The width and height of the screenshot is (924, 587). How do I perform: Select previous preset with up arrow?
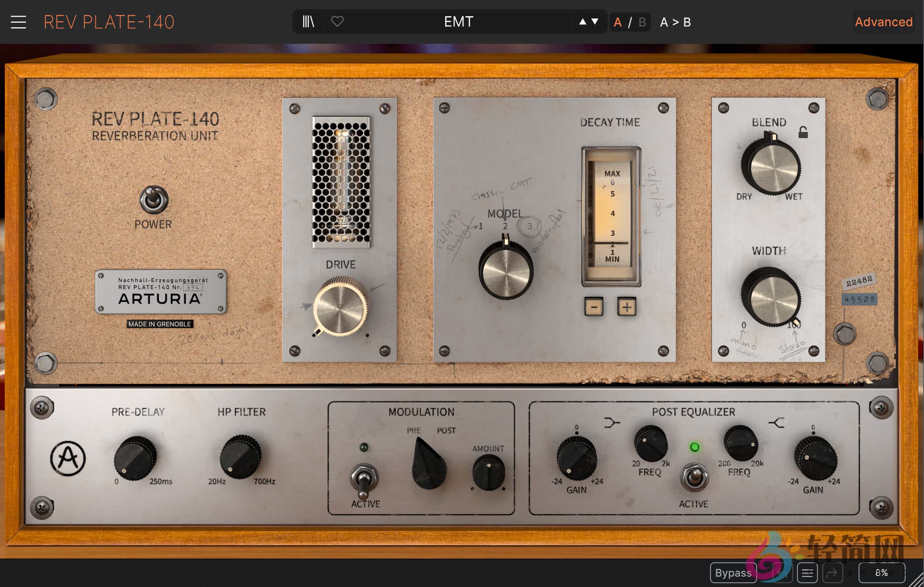pyautogui.click(x=583, y=22)
